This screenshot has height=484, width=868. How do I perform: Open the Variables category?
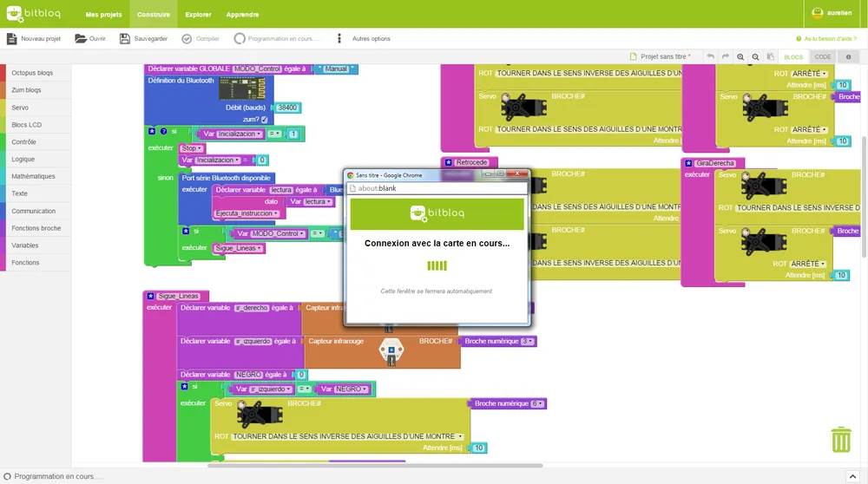pyautogui.click(x=36, y=245)
